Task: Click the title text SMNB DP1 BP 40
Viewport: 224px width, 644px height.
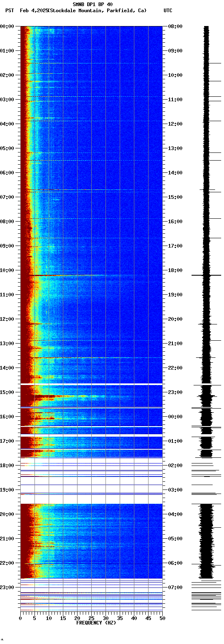Action: pyautogui.click(x=93, y=4)
